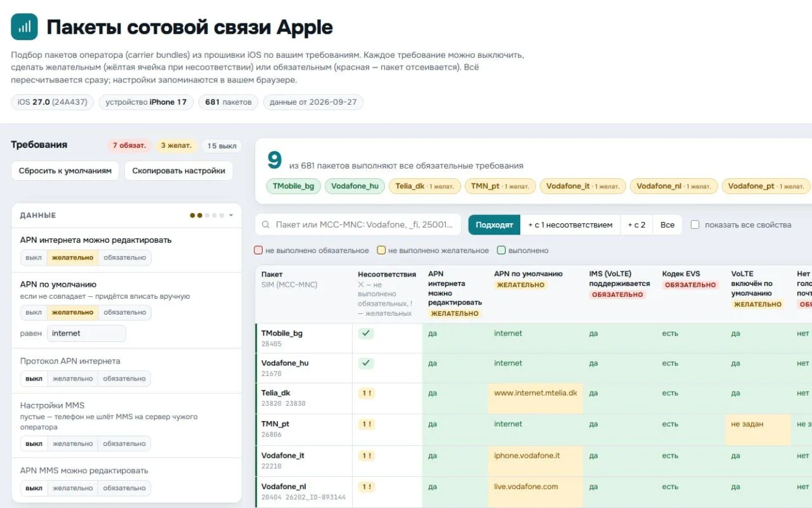This screenshot has width=812, height=508.
Task: Click 'Сбросить к умолчаниям' button
Action: [65, 171]
